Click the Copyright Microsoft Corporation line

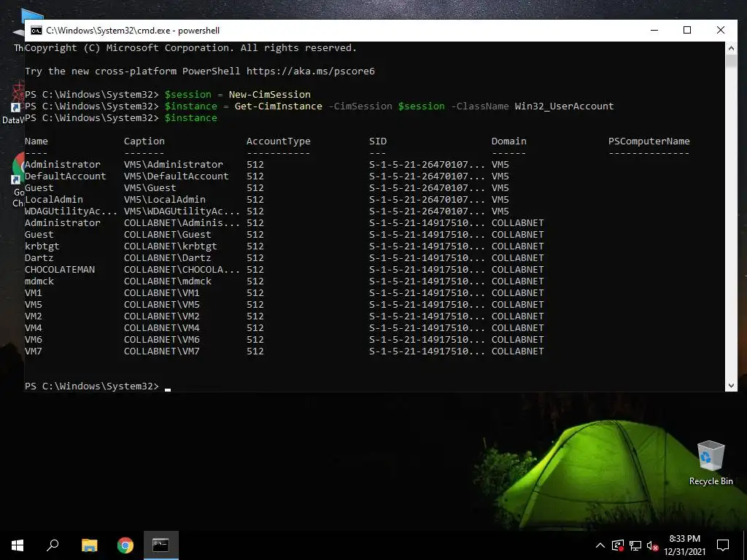pos(190,48)
